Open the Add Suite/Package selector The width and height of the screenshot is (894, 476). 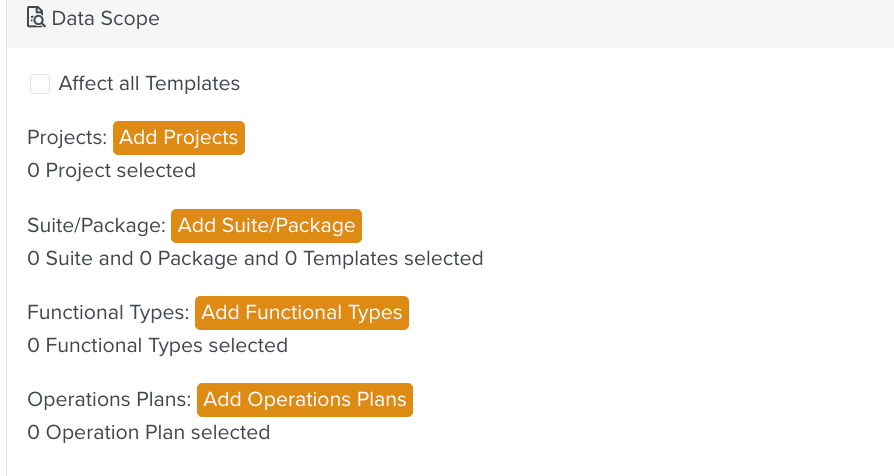pos(266,225)
